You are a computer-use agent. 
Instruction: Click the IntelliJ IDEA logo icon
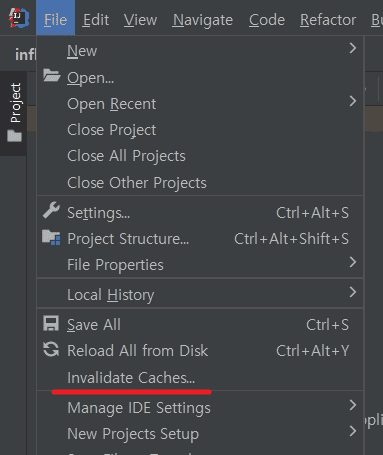[x=19, y=18]
